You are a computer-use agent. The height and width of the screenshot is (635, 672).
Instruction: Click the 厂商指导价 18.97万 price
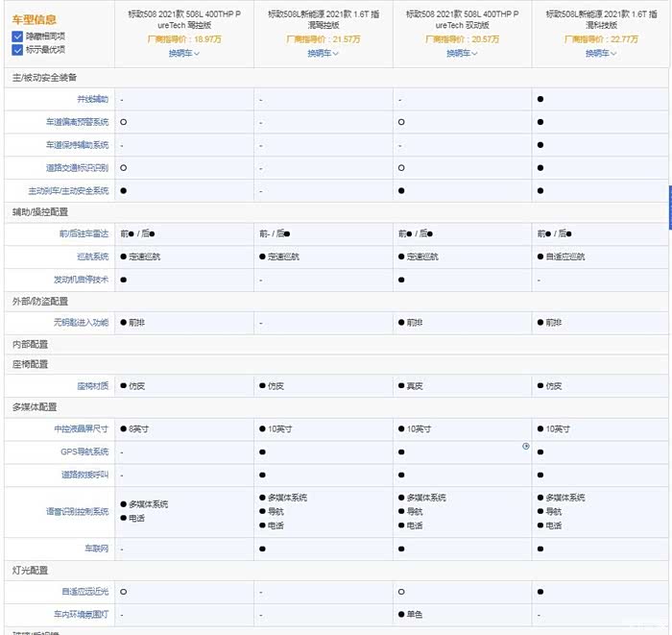[184, 39]
